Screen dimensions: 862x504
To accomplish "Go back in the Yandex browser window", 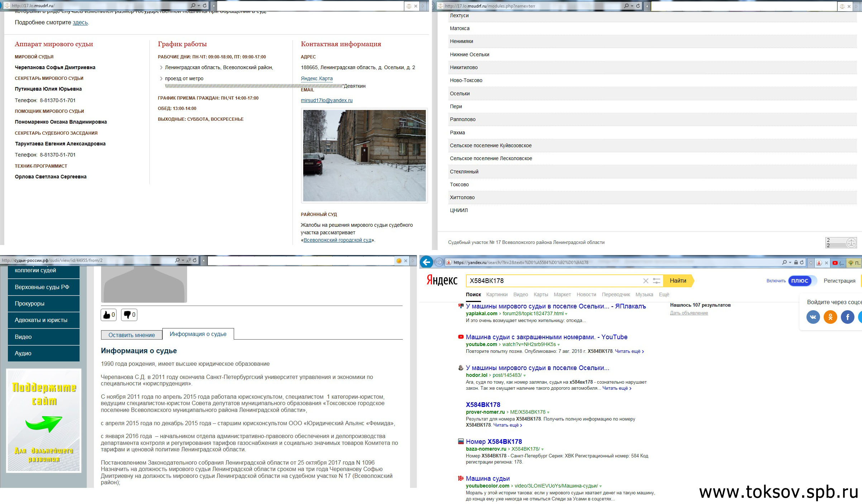I will pos(426,262).
